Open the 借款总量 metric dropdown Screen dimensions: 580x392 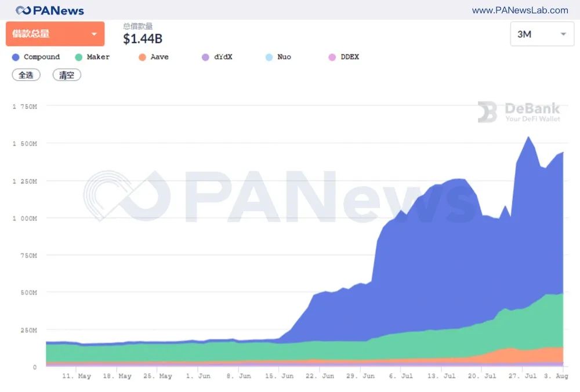(x=55, y=34)
